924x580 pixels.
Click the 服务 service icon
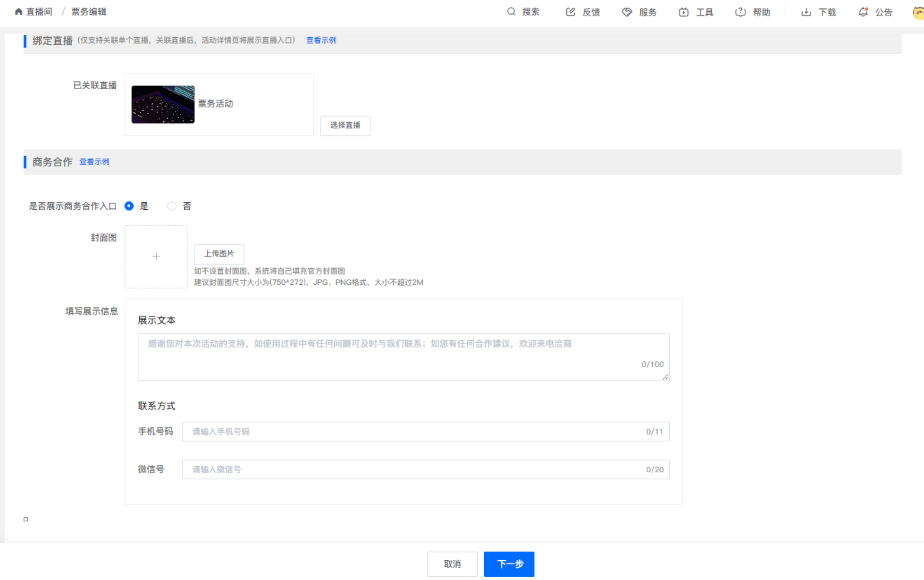pyautogui.click(x=627, y=12)
